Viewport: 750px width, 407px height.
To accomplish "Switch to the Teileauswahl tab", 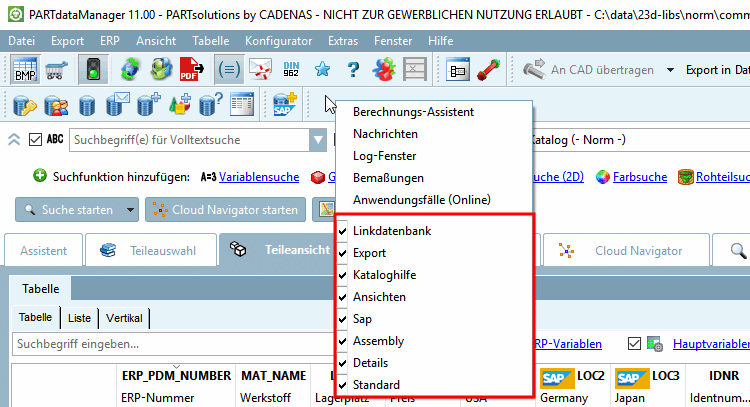I will [151, 250].
